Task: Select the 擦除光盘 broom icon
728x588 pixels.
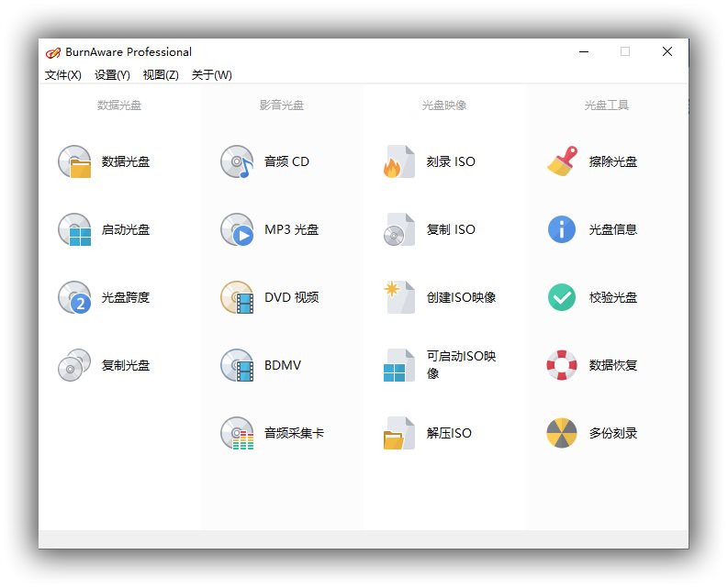Action: (x=562, y=161)
